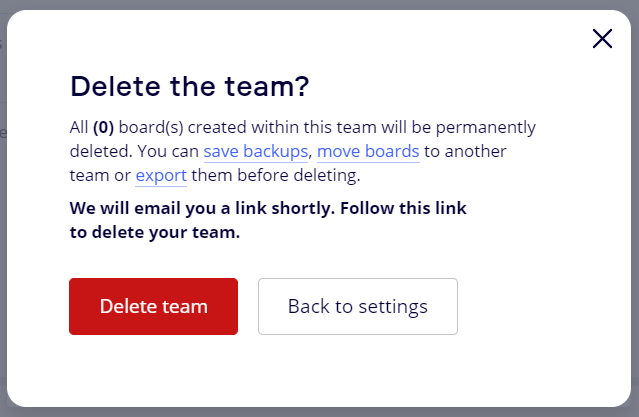Click the export link
Screen dimensions: 639x417
[x=161, y=176]
